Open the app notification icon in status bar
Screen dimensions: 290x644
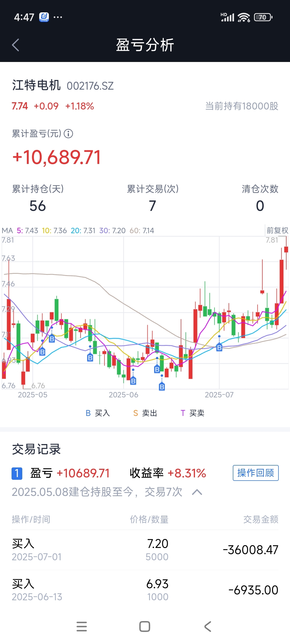(x=44, y=17)
